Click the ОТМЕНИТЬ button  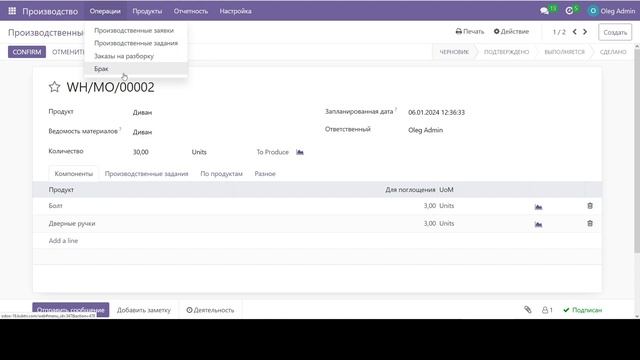[68, 52]
